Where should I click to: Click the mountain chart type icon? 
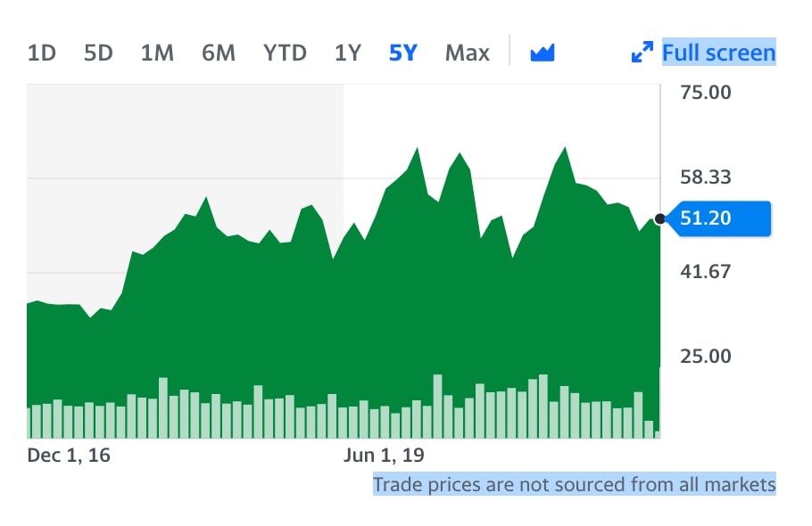543,53
